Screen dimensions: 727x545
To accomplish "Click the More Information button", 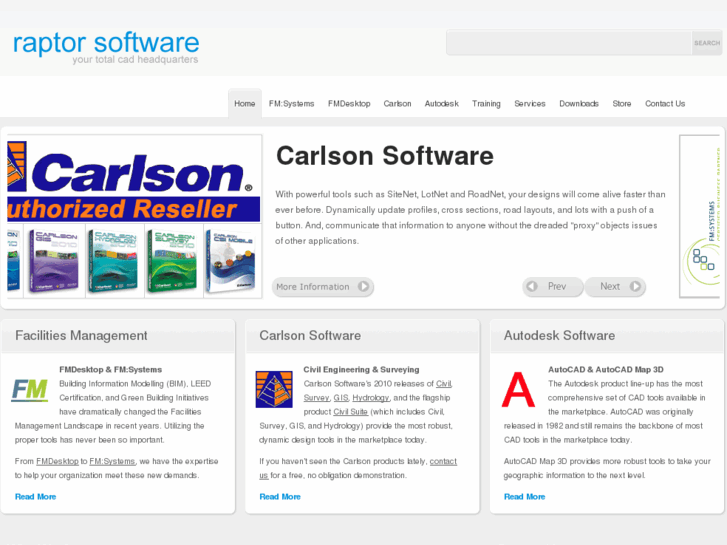I will (323, 287).
